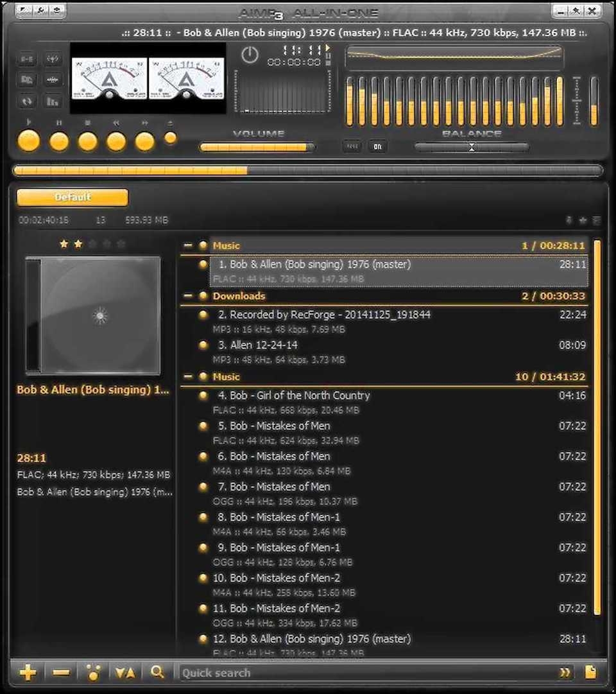Select '2. Recorded by RecForge - 20141125_191844'
The width and height of the screenshot is (616, 694).
pos(398,322)
